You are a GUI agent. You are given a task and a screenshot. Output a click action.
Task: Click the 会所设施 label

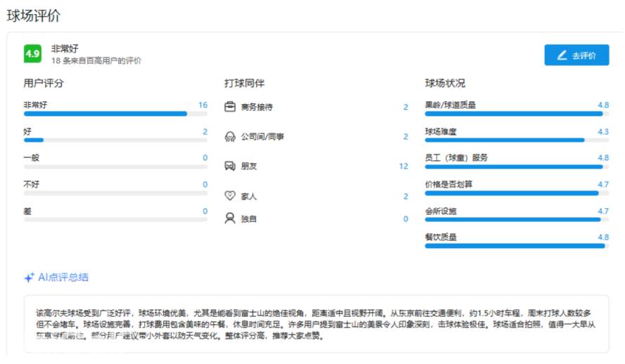pos(440,211)
